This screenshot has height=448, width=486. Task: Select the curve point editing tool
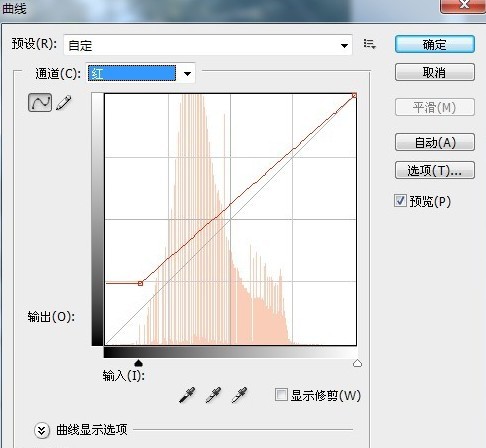pyautogui.click(x=40, y=102)
